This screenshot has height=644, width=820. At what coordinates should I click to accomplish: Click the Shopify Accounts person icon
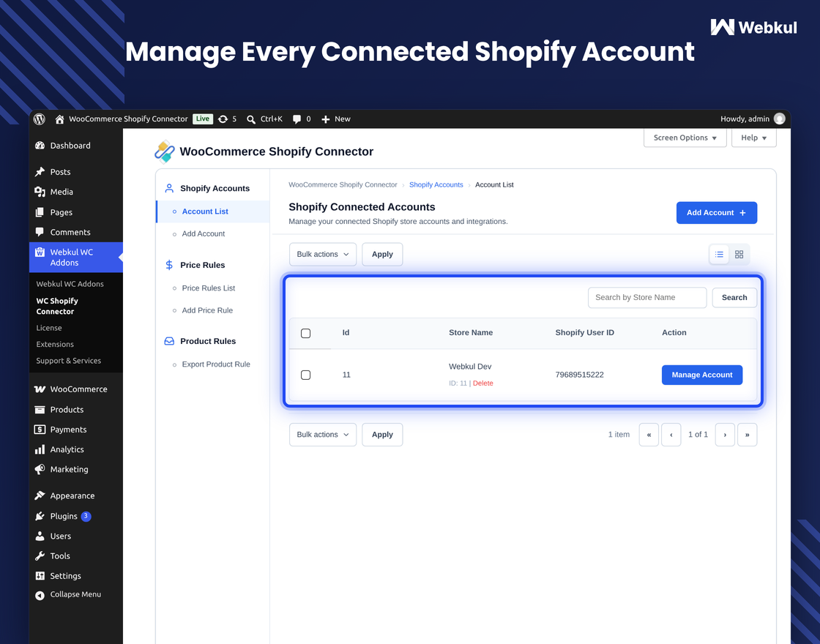click(x=169, y=188)
